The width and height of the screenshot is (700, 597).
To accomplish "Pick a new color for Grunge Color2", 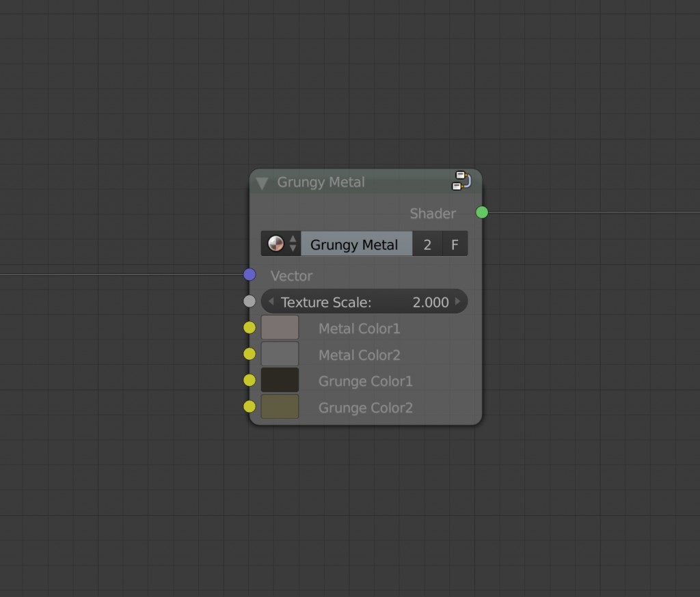I will (x=280, y=406).
